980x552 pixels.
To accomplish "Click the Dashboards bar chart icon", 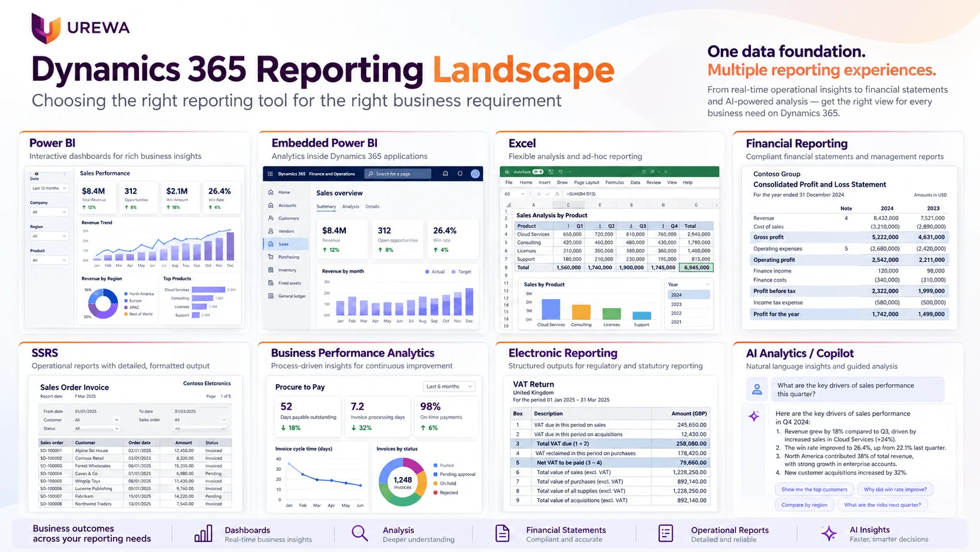I will pos(203,533).
